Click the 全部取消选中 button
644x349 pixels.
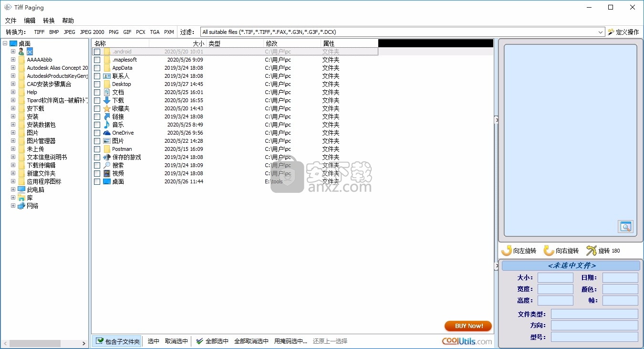[251, 341]
